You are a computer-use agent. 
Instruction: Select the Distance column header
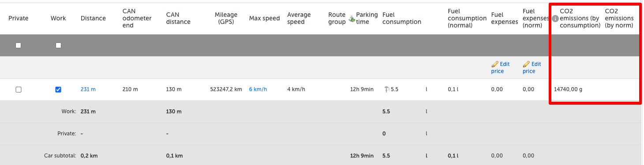click(93, 19)
